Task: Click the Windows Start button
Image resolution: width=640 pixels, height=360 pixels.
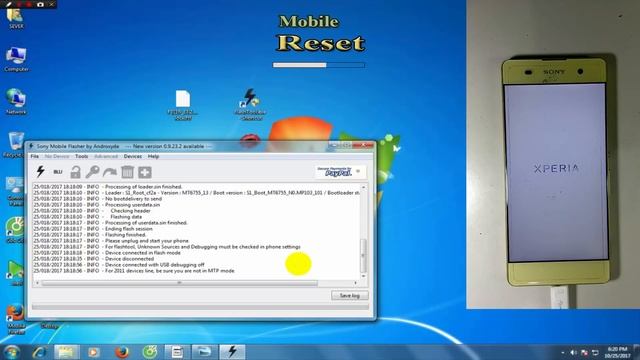Action: pyautogui.click(x=11, y=352)
